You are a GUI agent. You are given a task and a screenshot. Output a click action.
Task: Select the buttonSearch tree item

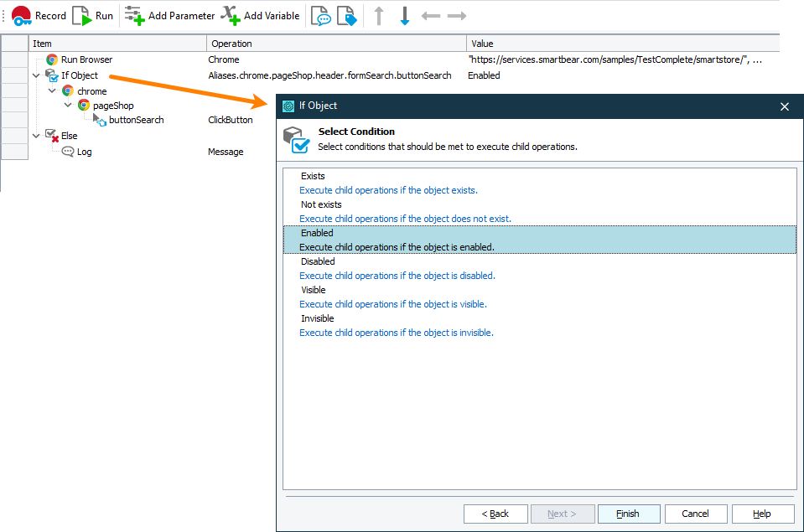137,120
